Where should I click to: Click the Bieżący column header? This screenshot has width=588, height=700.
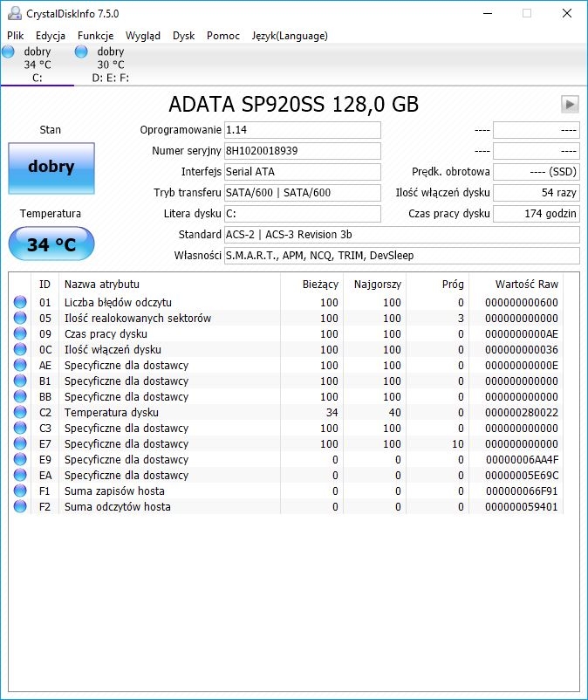311,285
